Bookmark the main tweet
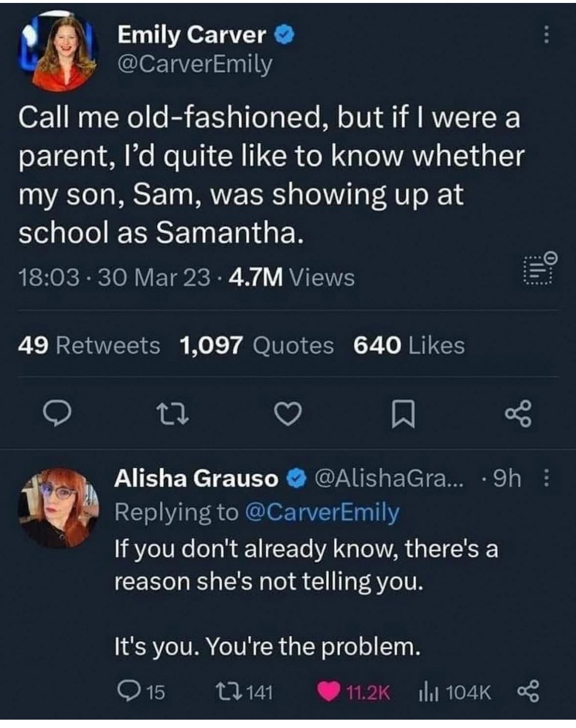This screenshot has width=576, height=728. pos(403,414)
